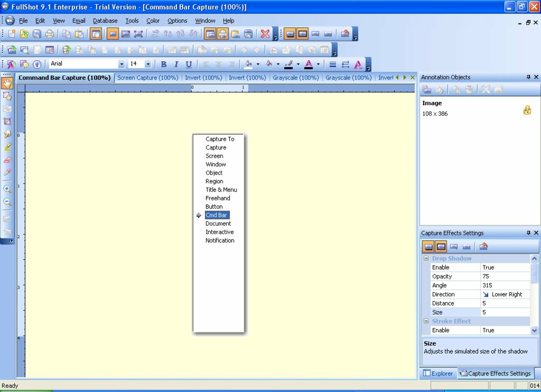Click the text annotation A icon in format bar

tap(11, 64)
